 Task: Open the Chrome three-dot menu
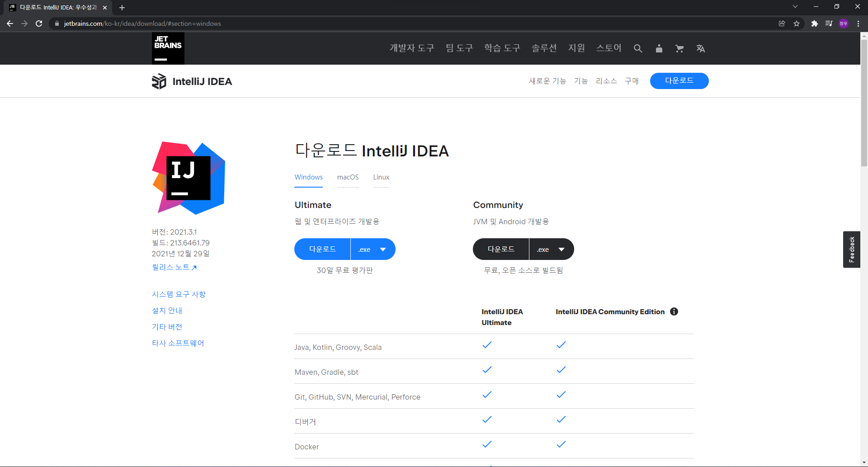pyautogui.click(x=858, y=24)
